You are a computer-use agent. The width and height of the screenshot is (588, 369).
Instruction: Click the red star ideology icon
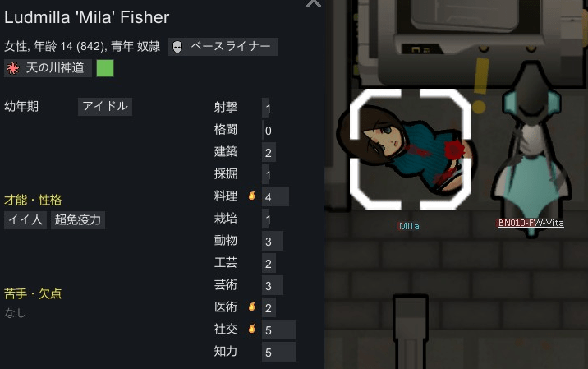pos(13,68)
